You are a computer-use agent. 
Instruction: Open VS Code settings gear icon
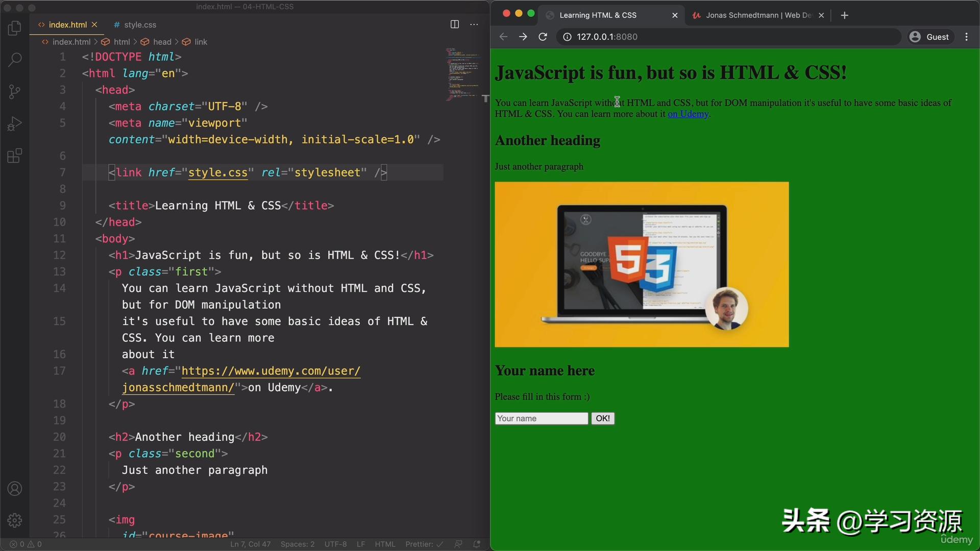14,520
